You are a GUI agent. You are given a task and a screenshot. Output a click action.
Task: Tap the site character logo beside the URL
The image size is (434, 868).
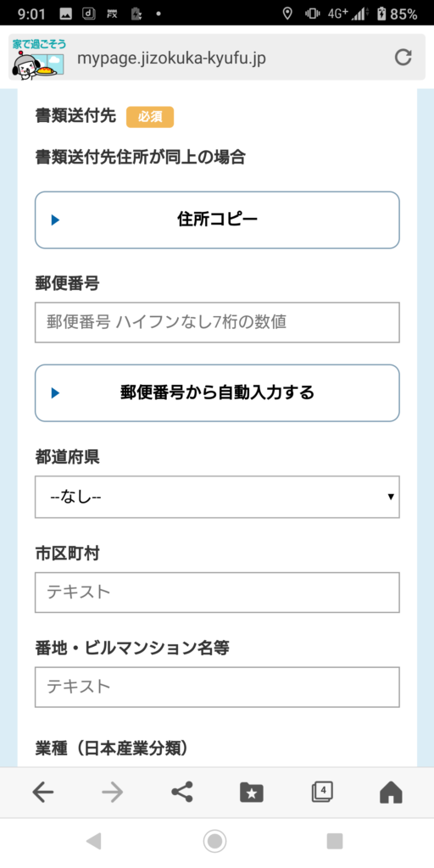pyautogui.click(x=39, y=58)
